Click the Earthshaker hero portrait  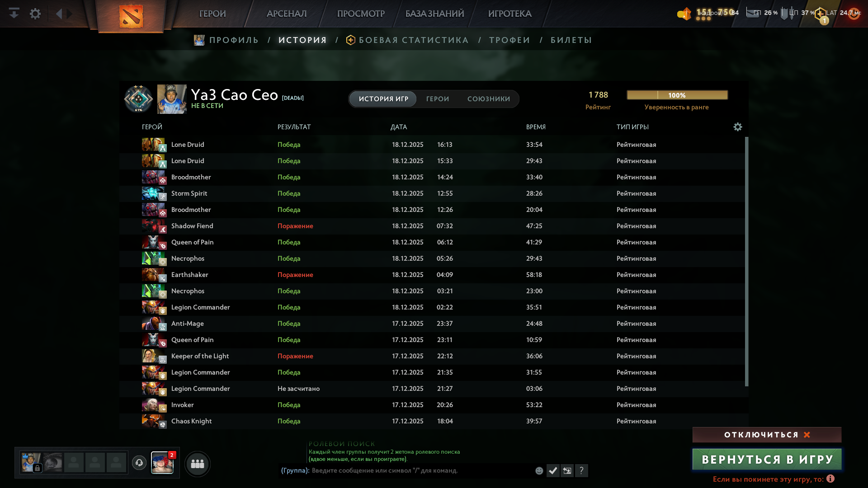pyautogui.click(x=153, y=275)
